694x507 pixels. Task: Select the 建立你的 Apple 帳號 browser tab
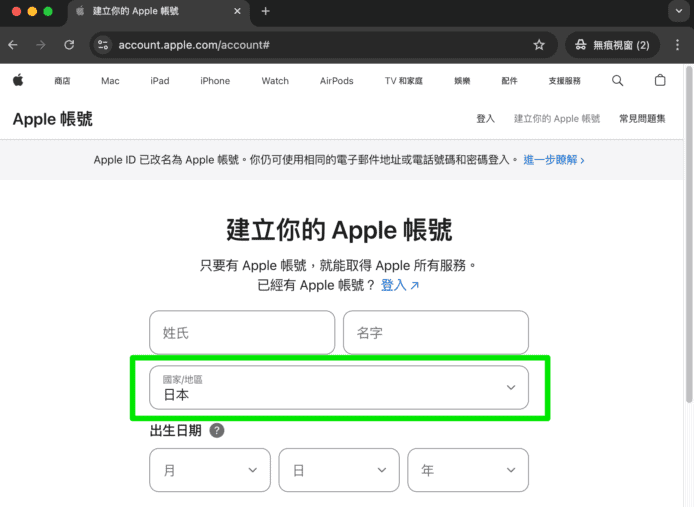[x=158, y=11]
